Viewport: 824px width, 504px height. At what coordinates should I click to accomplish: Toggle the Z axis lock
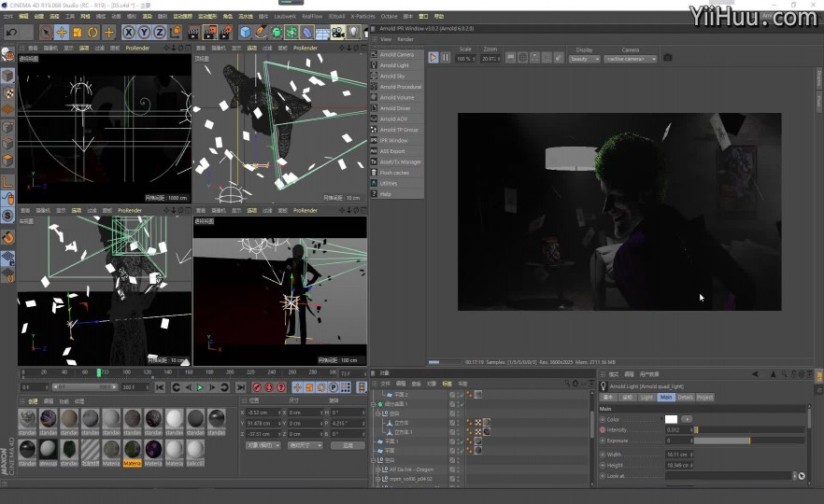[x=159, y=33]
